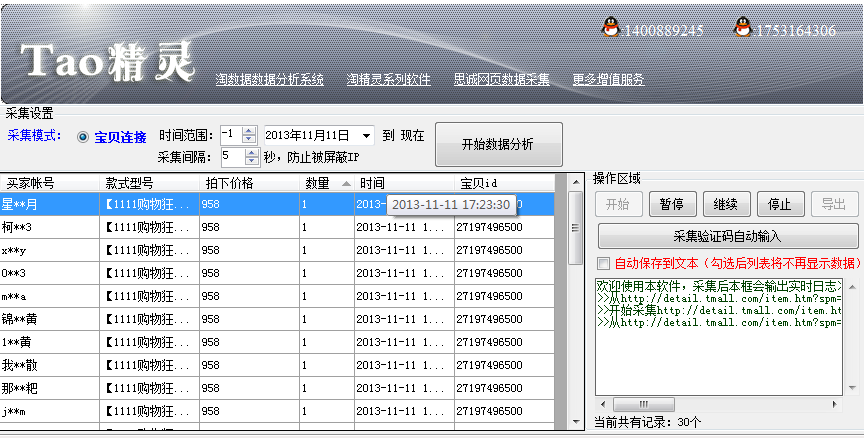Sort by 拍下价格 column header
Image resolution: width=864 pixels, height=438 pixels.
250,183
